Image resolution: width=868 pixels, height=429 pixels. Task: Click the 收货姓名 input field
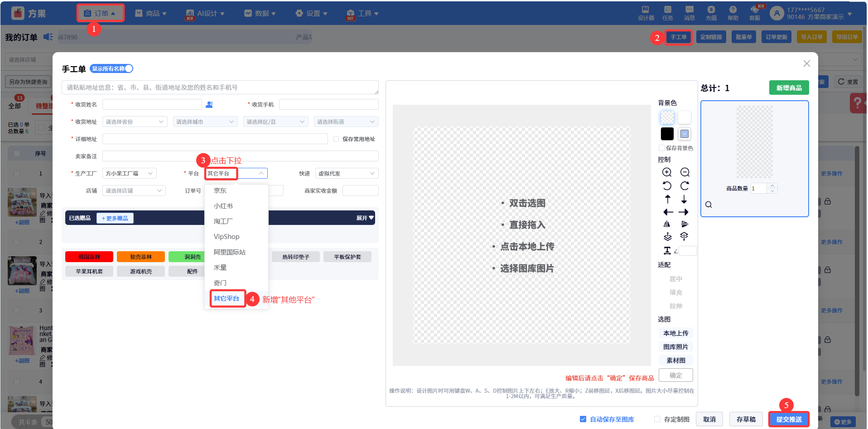coord(152,104)
